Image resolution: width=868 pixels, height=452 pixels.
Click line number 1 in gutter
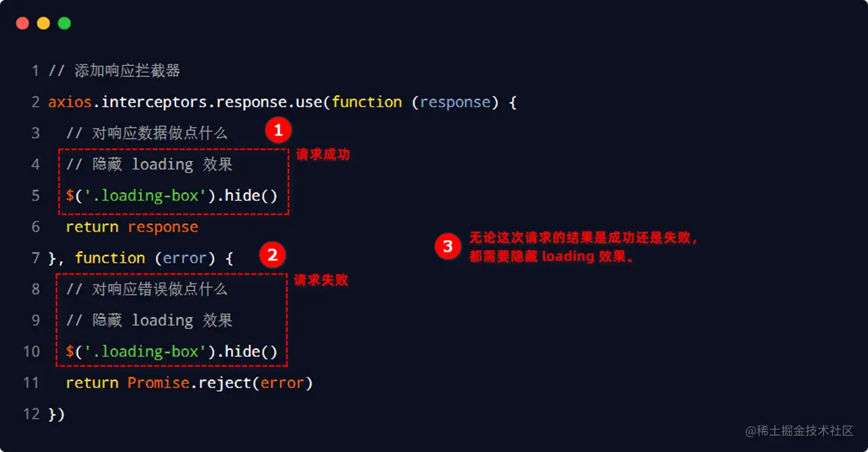click(35, 71)
